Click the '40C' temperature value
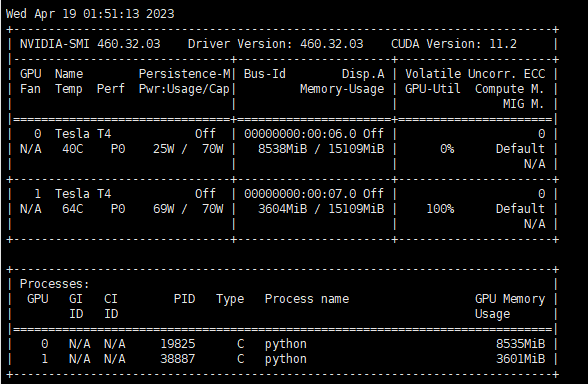Image resolution: width=588 pixels, height=384 pixels. [x=73, y=149]
